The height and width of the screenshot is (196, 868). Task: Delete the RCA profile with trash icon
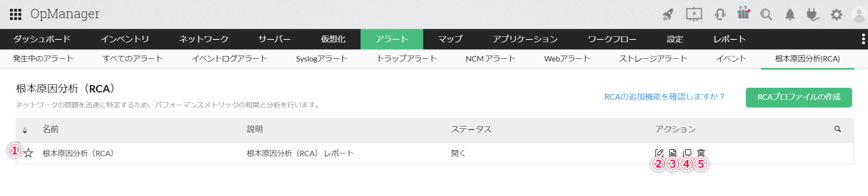point(701,153)
